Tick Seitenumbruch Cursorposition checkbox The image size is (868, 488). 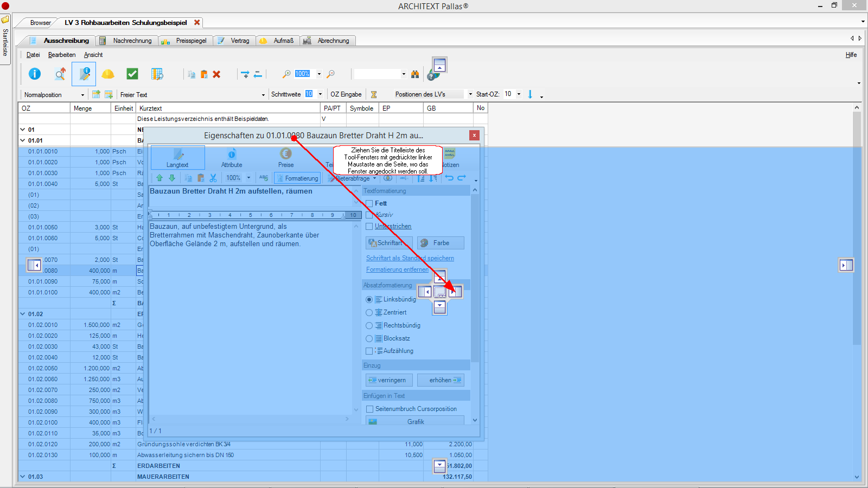click(370, 409)
